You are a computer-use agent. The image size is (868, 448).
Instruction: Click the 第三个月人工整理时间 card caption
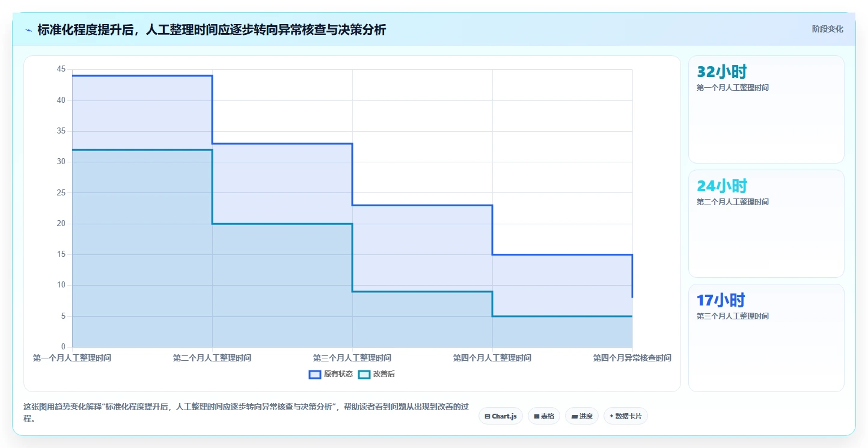pyautogui.click(x=732, y=316)
